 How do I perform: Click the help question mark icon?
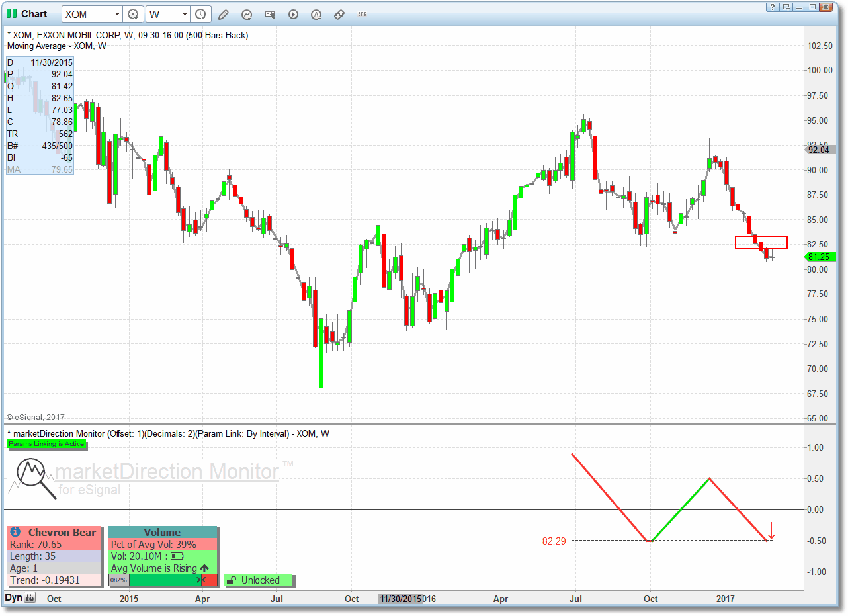point(772,7)
